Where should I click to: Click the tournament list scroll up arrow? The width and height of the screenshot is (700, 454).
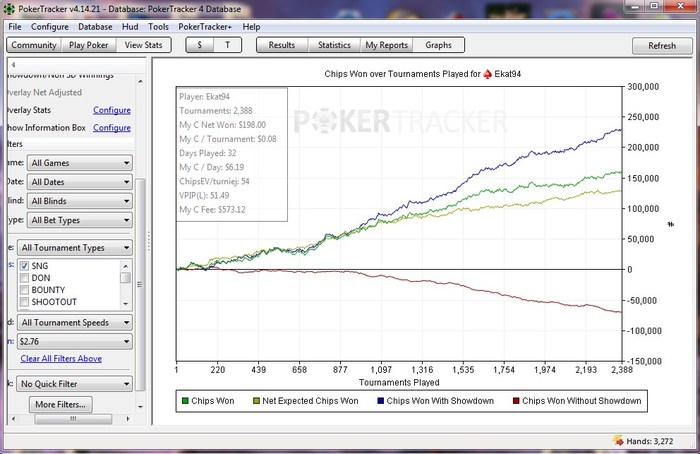[125, 266]
